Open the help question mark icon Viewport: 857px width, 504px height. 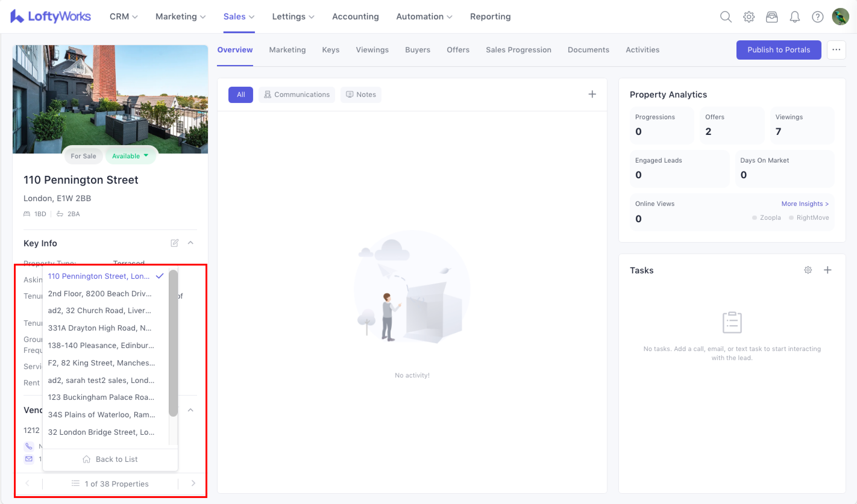[x=817, y=17]
